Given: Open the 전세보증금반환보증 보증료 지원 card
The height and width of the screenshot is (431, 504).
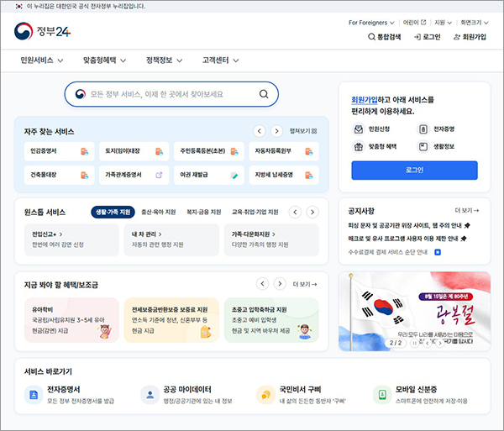Looking at the screenshot, I should point(171,320).
